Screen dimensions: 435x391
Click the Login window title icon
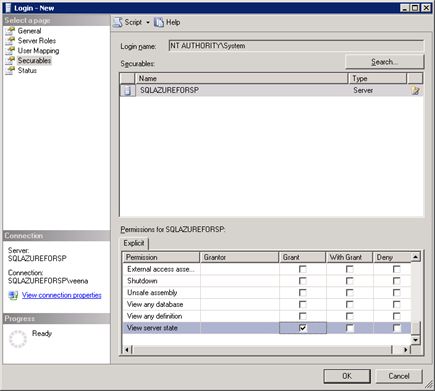click(8, 8)
